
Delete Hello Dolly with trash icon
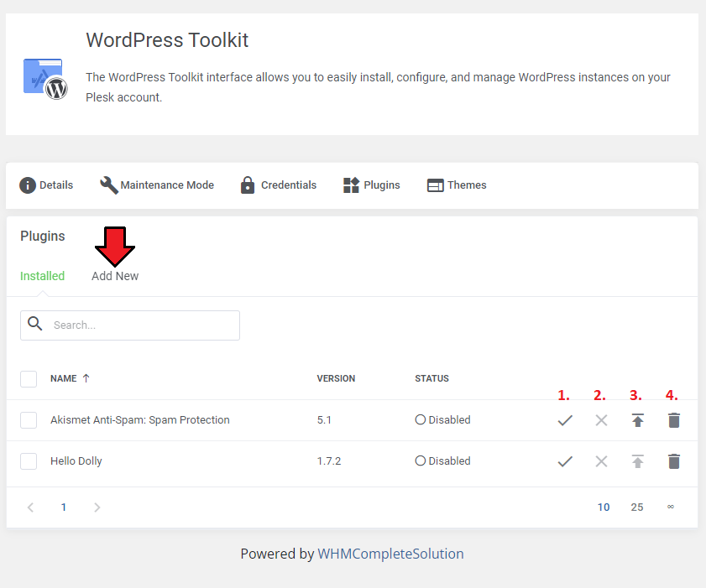[x=673, y=461]
